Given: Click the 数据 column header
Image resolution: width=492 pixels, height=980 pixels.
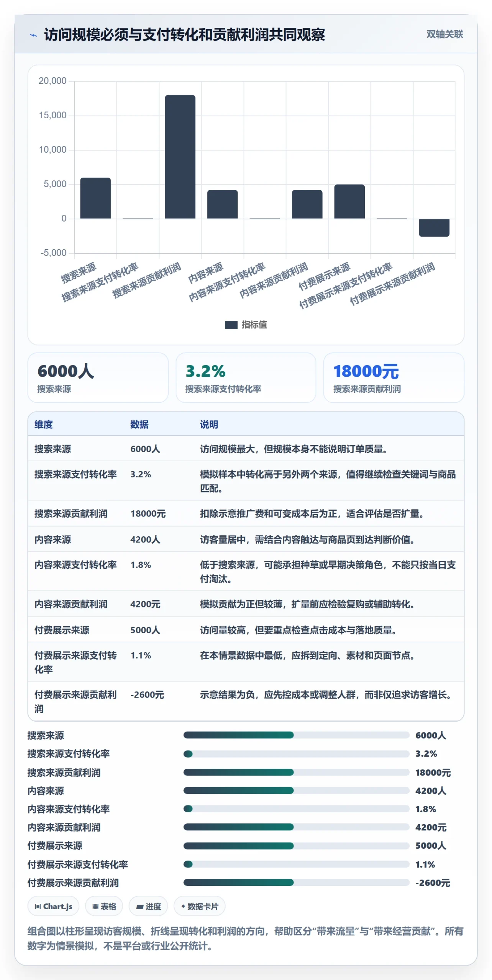Looking at the screenshot, I should tap(139, 424).
